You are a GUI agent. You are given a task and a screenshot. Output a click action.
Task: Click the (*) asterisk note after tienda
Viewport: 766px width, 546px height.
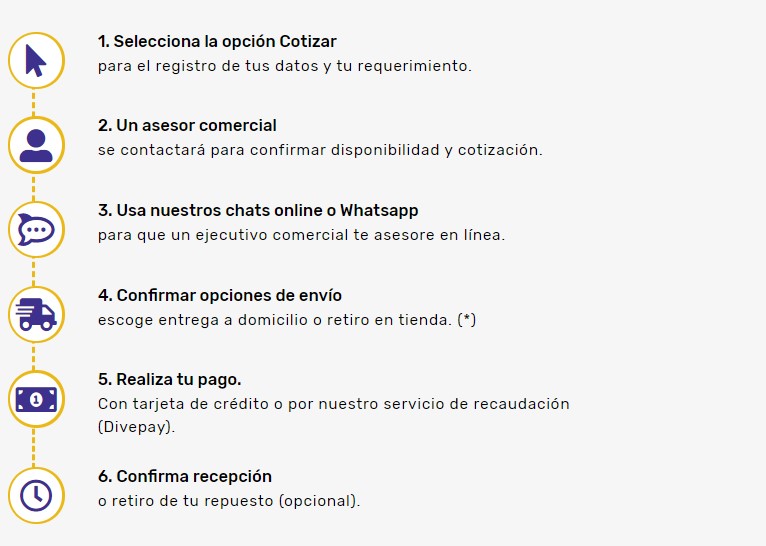pyautogui.click(x=467, y=320)
